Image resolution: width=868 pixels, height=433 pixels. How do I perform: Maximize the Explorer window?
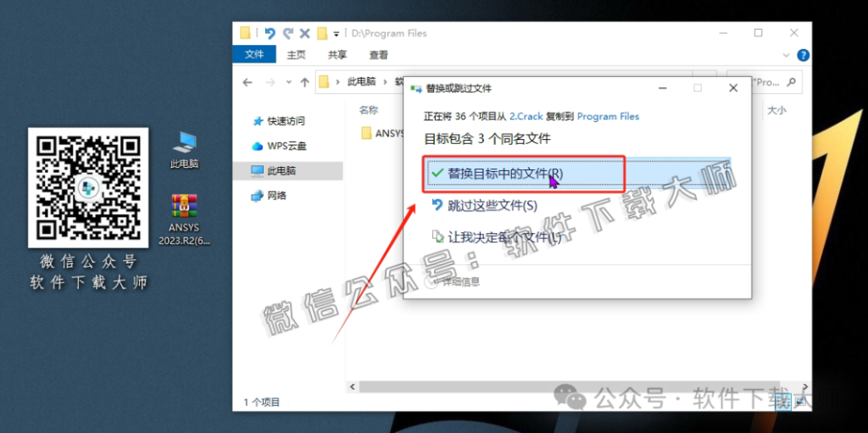pyautogui.click(x=759, y=33)
